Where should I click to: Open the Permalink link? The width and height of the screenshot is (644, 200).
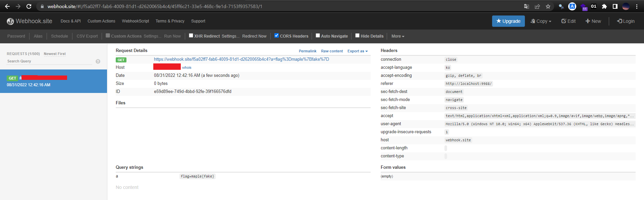click(308, 51)
